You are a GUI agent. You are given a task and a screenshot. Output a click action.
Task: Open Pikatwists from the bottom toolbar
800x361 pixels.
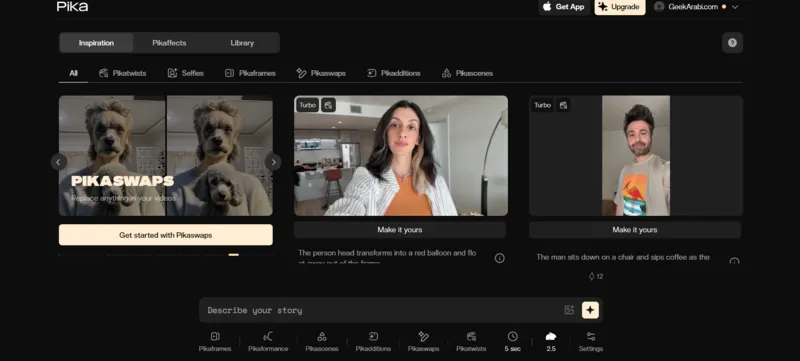coord(471,342)
